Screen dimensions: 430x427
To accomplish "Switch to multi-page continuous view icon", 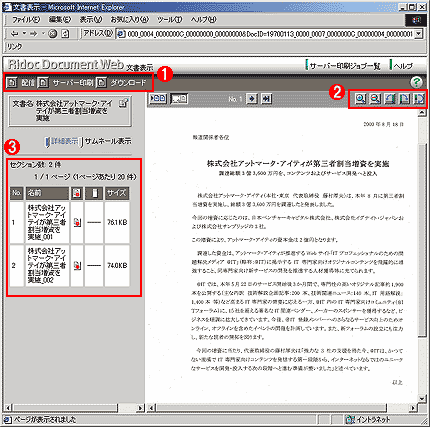I will [x=158, y=99].
